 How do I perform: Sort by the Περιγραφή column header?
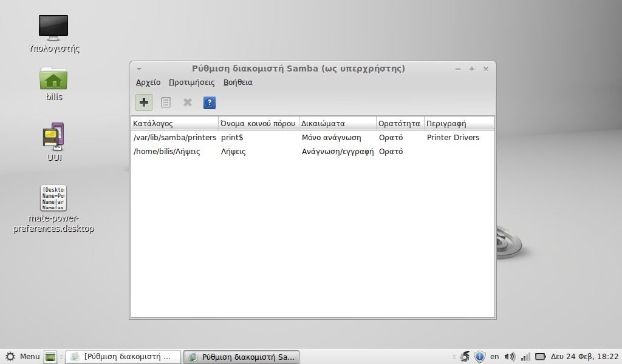[459, 123]
